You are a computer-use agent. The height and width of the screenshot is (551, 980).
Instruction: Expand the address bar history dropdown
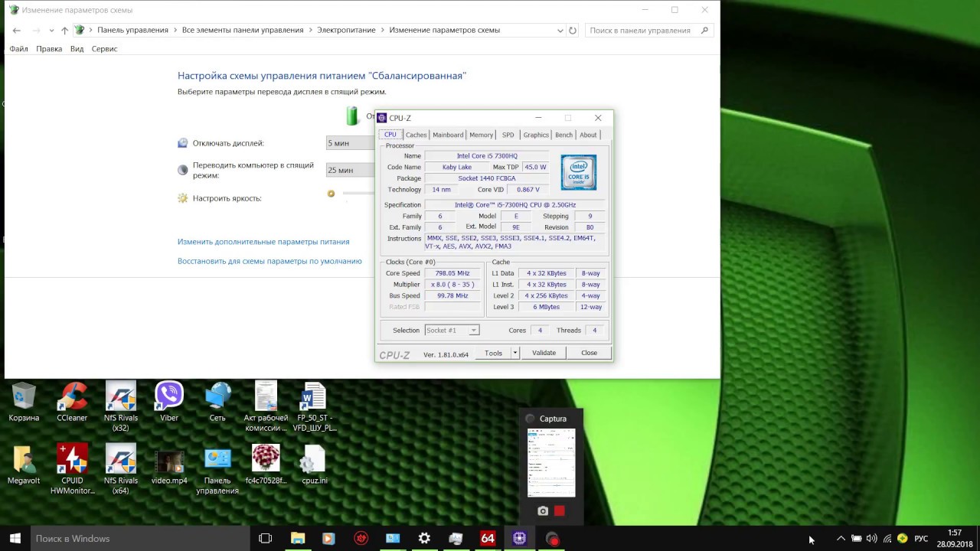[560, 31]
